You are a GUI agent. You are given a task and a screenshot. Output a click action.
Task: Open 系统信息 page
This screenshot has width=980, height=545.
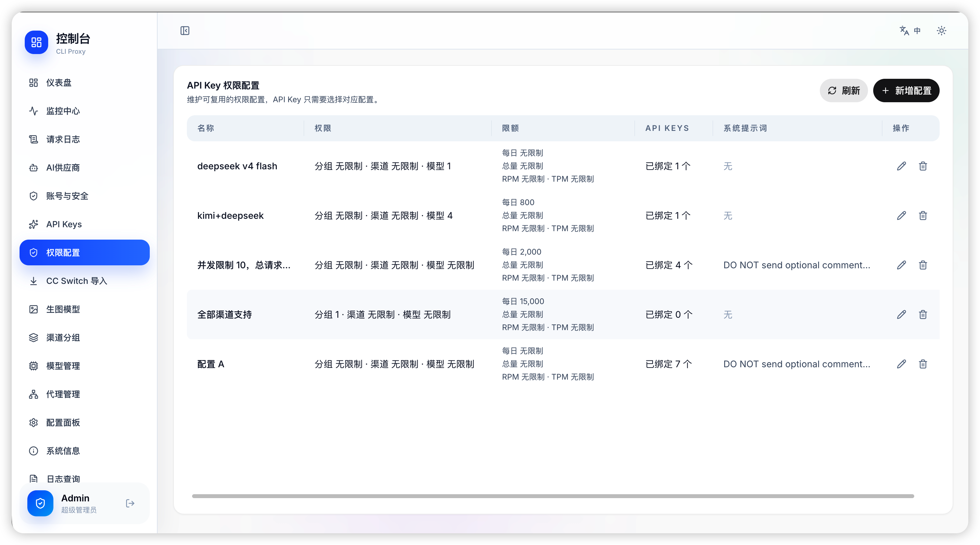pos(84,451)
